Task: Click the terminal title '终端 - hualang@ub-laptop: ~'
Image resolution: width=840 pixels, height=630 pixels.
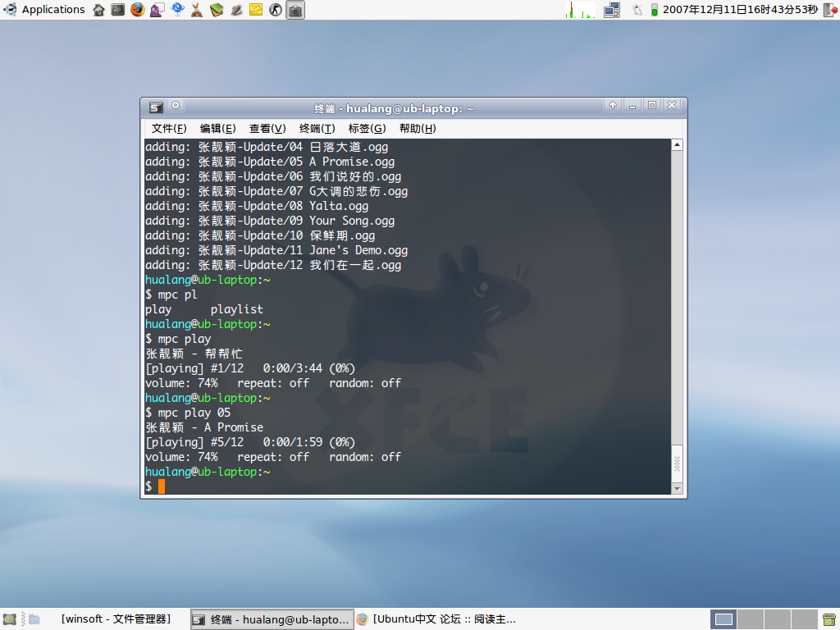Action: 394,109
